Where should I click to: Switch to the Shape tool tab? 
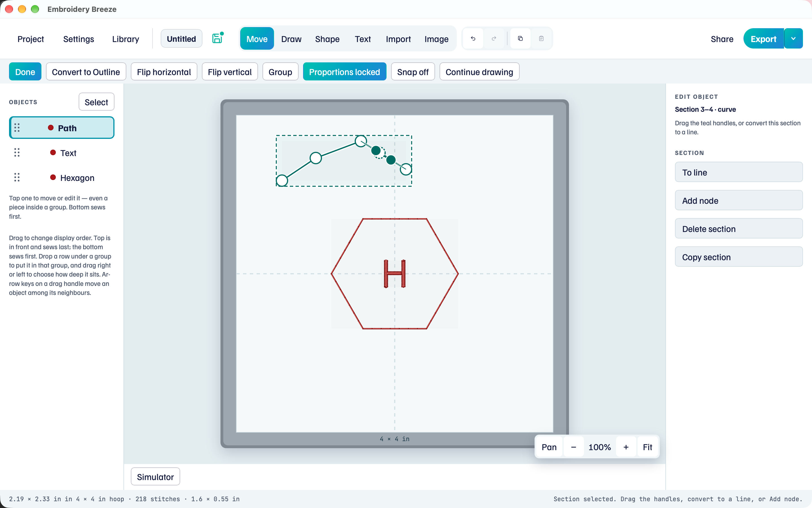pyautogui.click(x=327, y=39)
